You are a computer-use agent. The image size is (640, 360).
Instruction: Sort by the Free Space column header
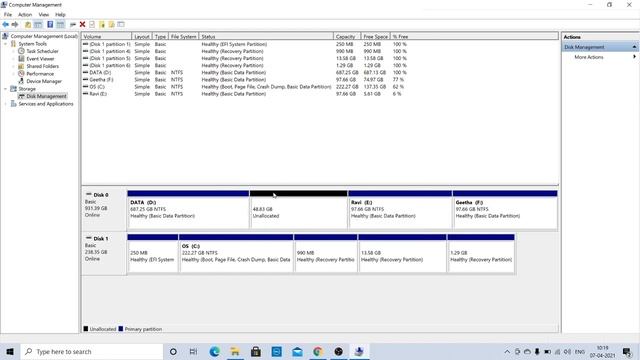(x=376, y=36)
